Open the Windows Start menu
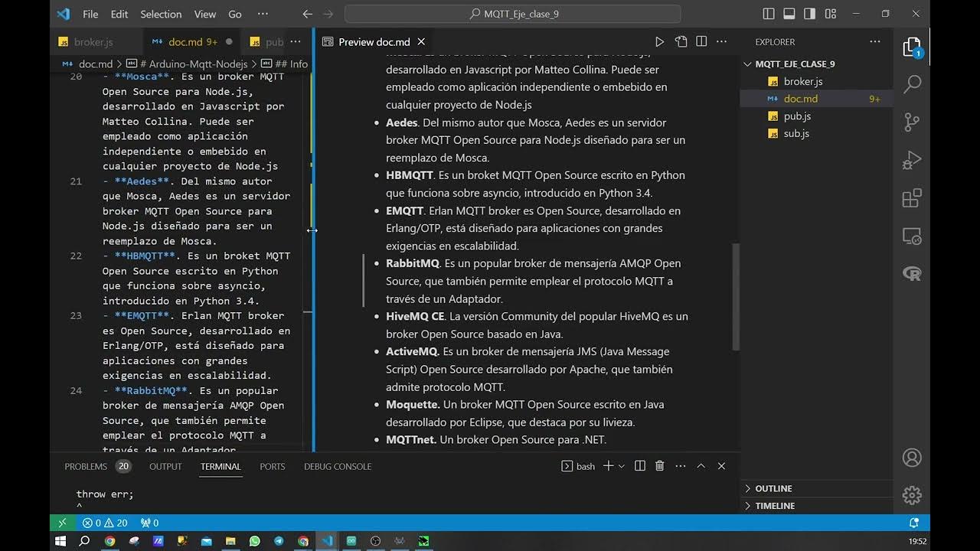The height and width of the screenshot is (551, 980). pyautogui.click(x=60, y=541)
